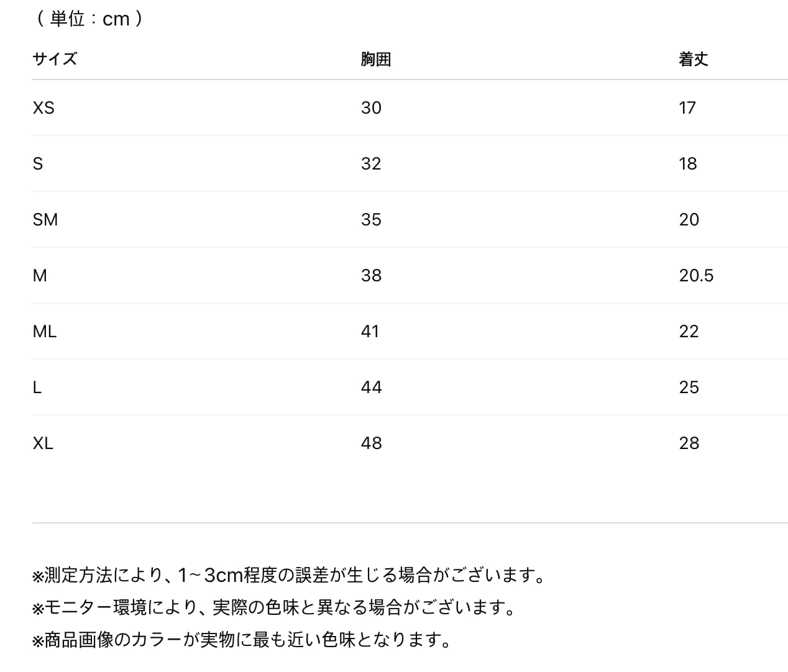Click the 単位：cm unit label
Image resolution: width=788 pixels, height=672 pixels.
coord(90,19)
